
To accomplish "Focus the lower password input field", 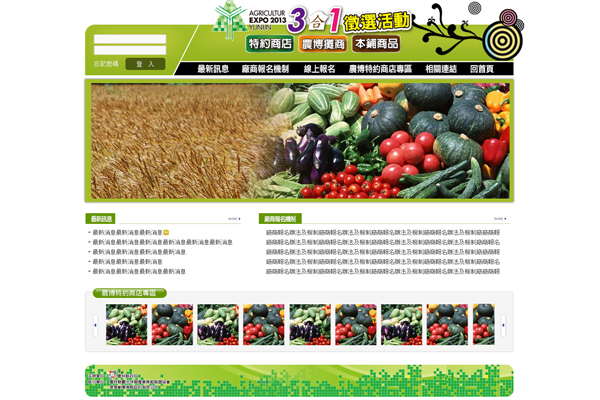I will tap(130, 50).
